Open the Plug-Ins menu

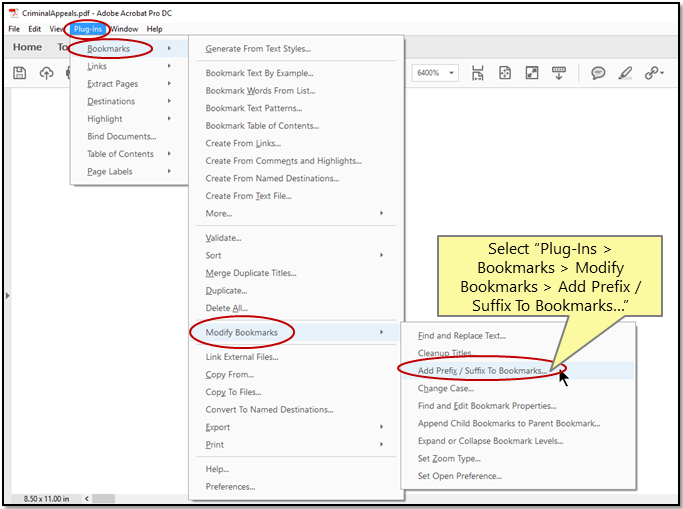(x=88, y=29)
